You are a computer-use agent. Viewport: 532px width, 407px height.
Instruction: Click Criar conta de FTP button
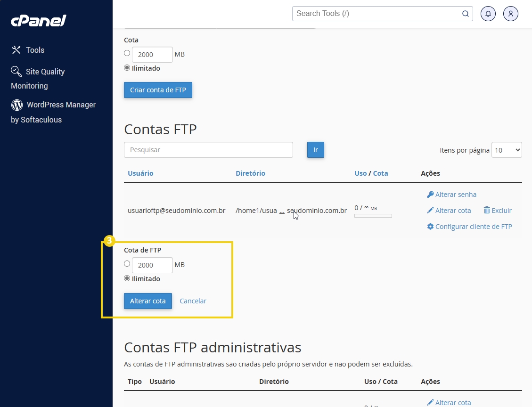[x=158, y=90]
